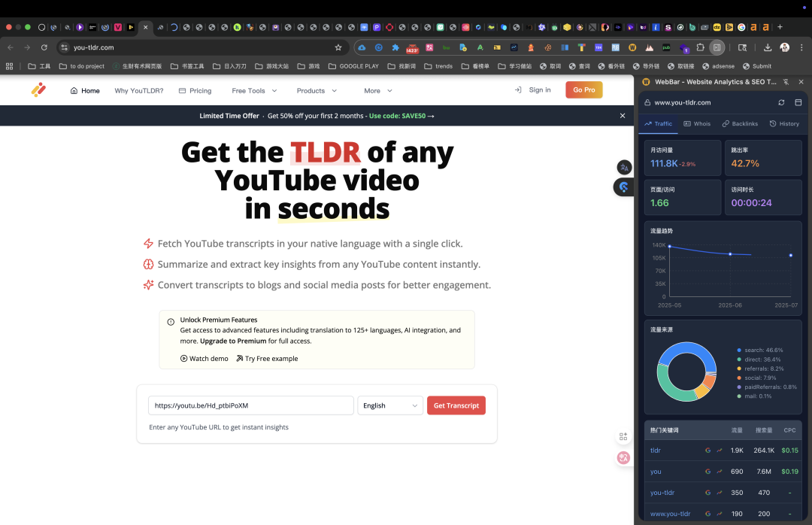Expand the Free Tools dropdown
Image resolution: width=812 pixels, height=525 pixels.
point(254,91)
